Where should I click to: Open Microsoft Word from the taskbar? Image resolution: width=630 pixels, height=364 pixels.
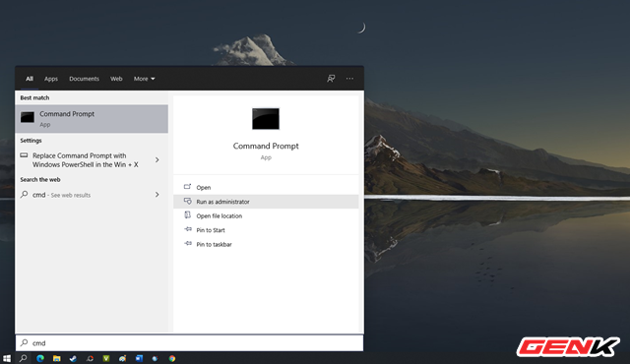coord(139,358)
